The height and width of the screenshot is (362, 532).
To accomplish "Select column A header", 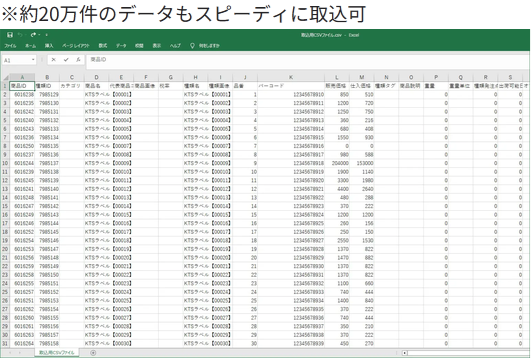I will [x=22, y=77].
